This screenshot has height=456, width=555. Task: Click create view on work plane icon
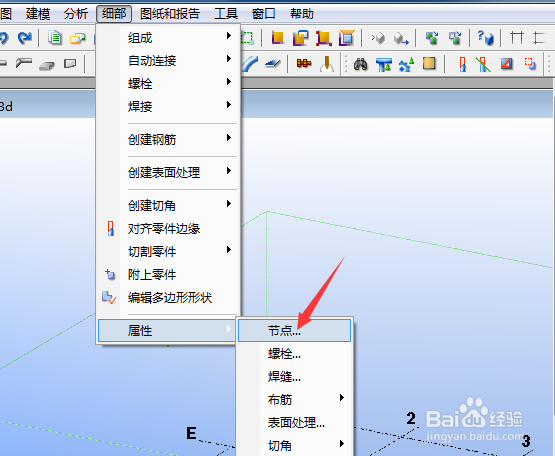[347, 38]
